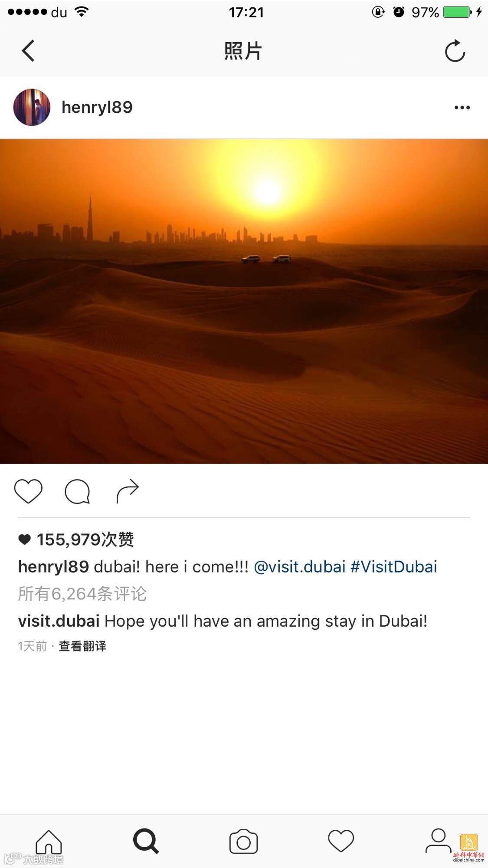Open the Activity heart tab

coord(341,841)
